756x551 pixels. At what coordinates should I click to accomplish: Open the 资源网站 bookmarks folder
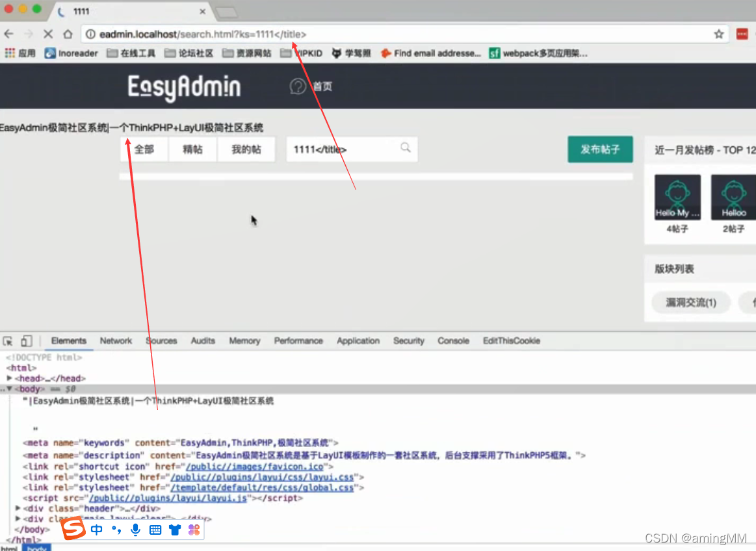coord(246,53)
